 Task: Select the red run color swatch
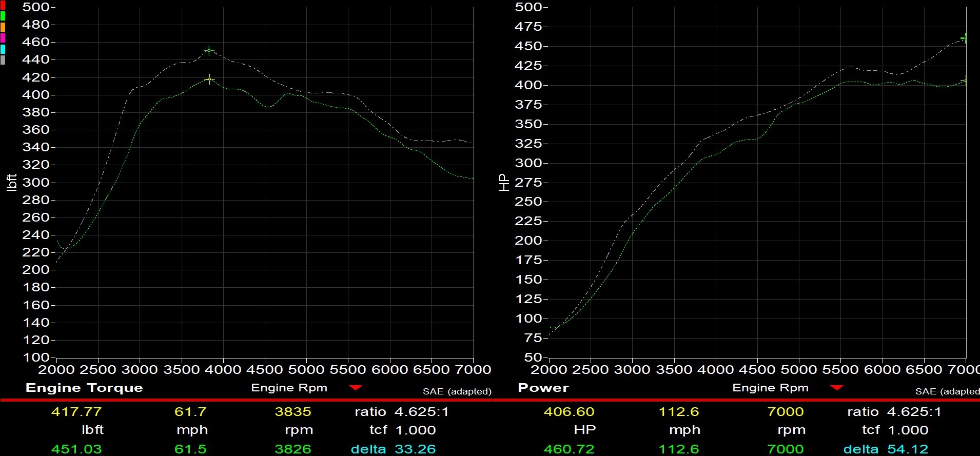pyautogui.click(x=3, y=5)
